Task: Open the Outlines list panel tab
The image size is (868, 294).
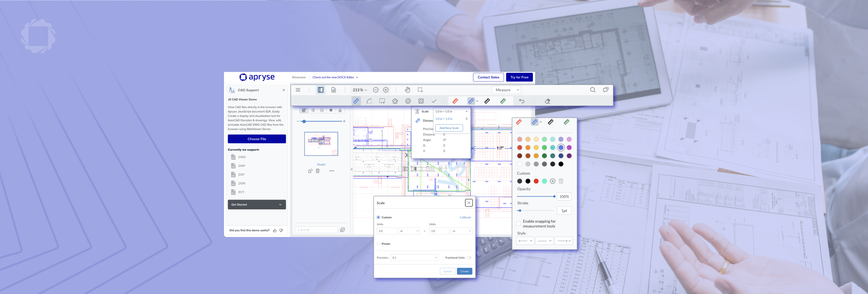Action: click(313, 110)
